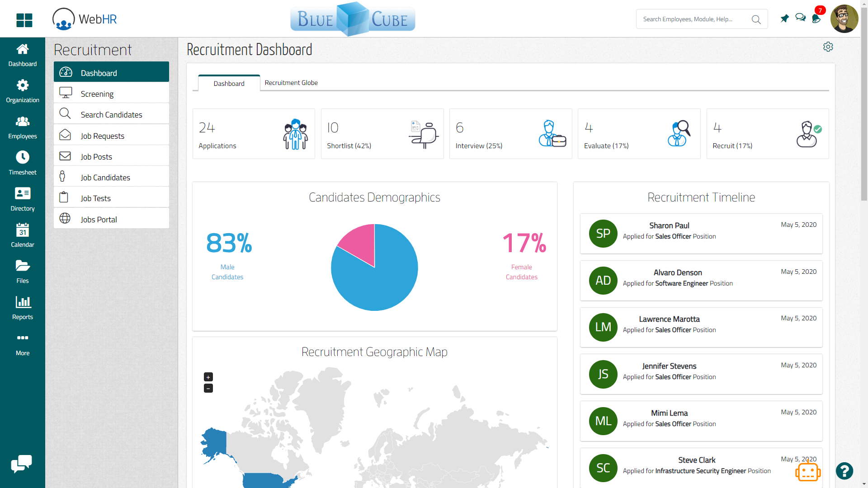
Task: Open the apps grid menu top left
Action: [24, 20]
